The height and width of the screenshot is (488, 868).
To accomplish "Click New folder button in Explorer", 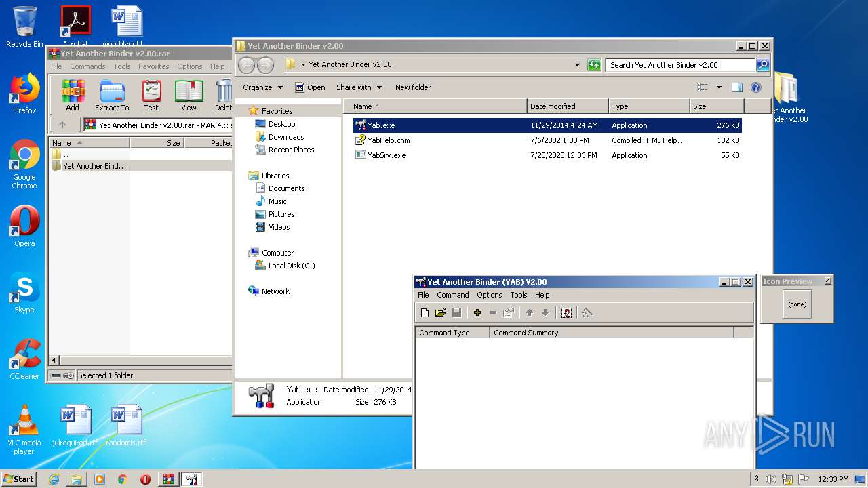I will click(413, 87).
